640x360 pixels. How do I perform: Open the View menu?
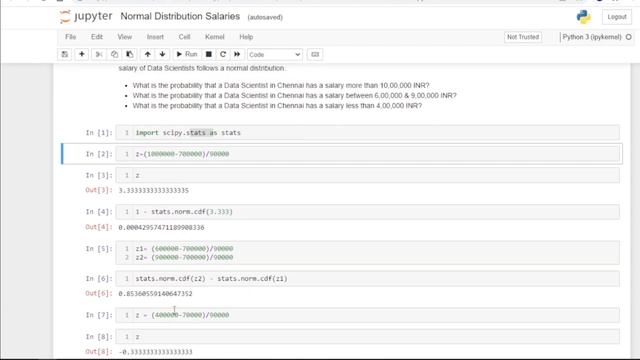(x=124, y=37)
